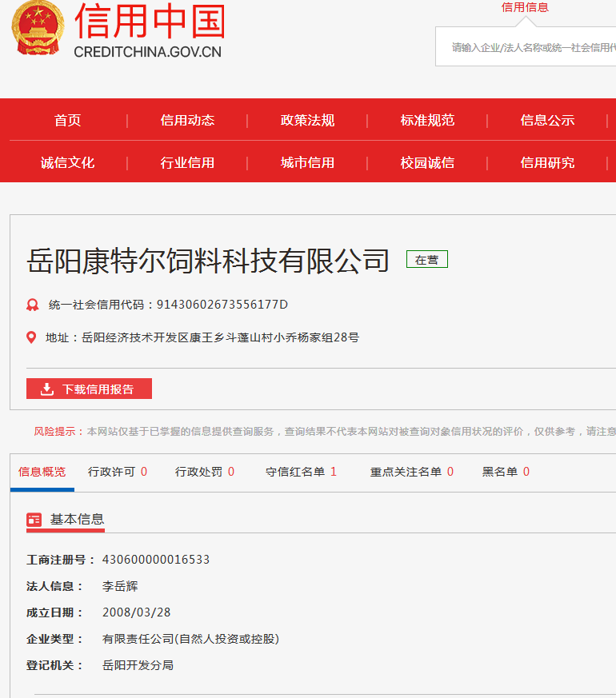Click the registration authority 岳阳开发分局
This screenshot has height=698, width=616.
(138, 665)
